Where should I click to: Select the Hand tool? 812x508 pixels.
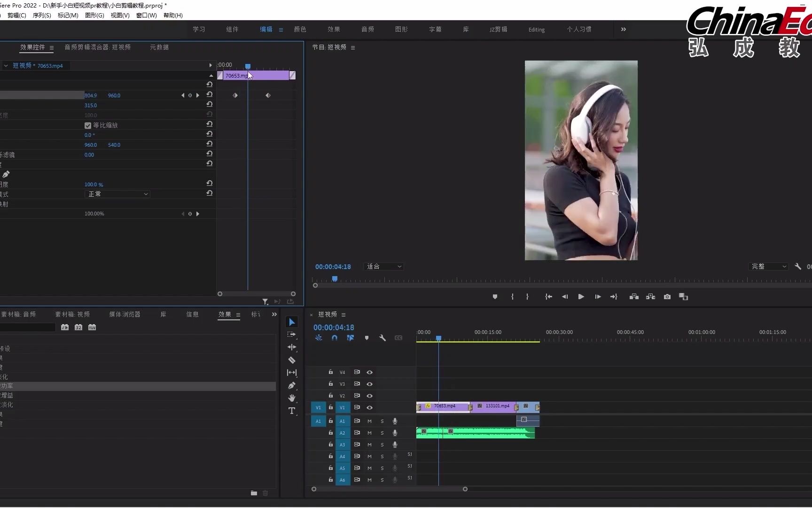point(292,398)
